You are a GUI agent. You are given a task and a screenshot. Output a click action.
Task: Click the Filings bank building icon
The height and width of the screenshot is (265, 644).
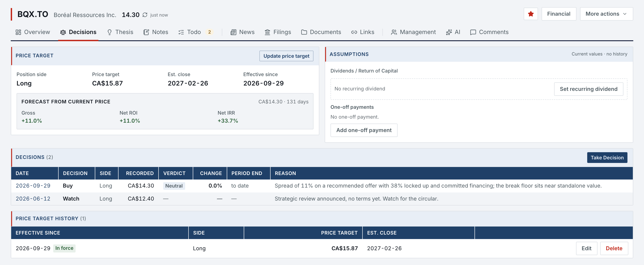point(267,32)
